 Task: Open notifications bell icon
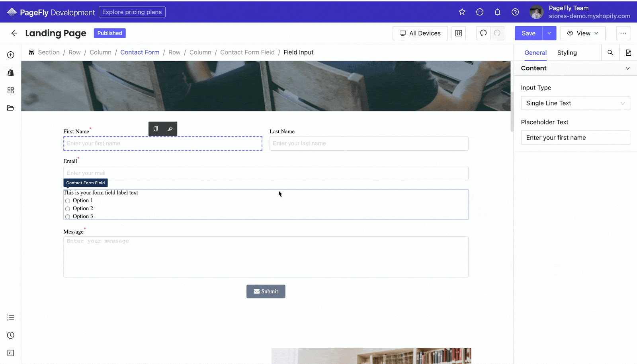coord(497,12)
